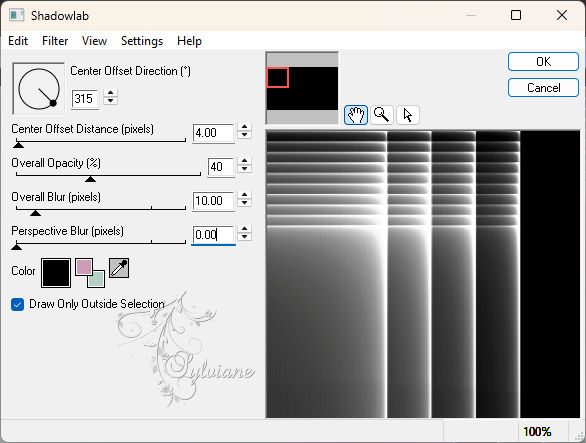Select the hand pan tool
Screen dimensions: 586x443
tap(355, 115)
